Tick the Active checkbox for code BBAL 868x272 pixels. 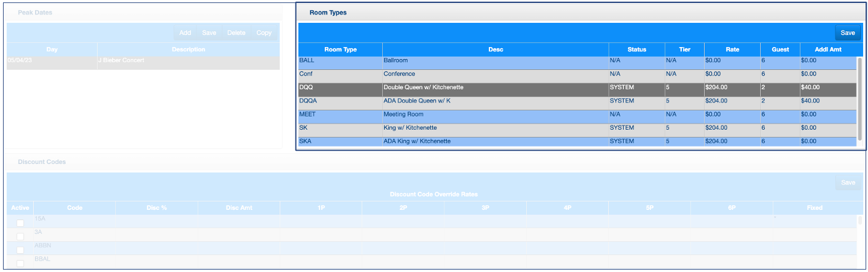click(20, 263)
